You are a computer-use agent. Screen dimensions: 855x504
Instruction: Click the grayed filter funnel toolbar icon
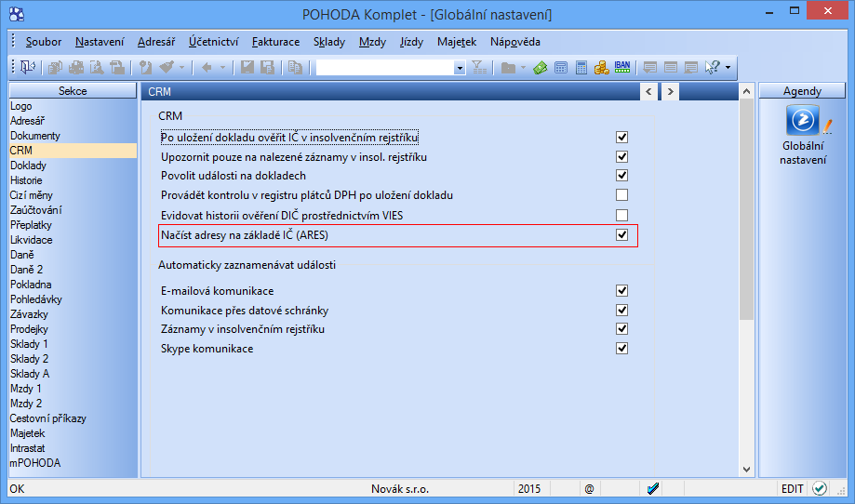pyautogui.click(x=479, y=67)
